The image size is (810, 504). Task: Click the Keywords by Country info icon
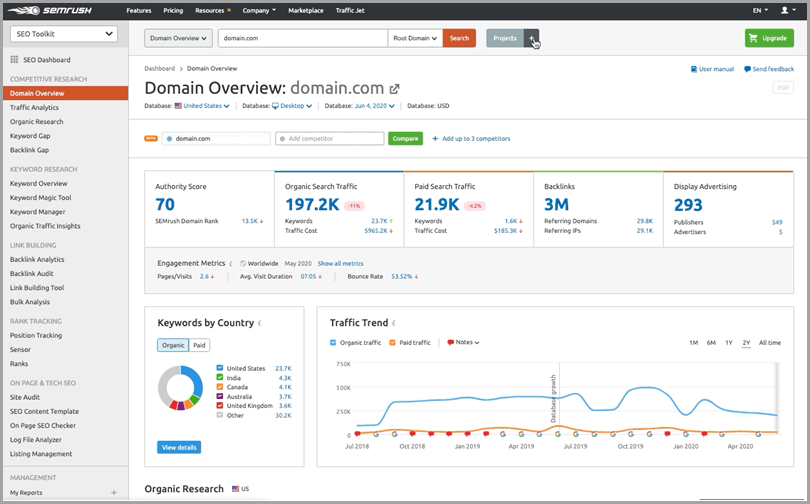pos(259,323)
